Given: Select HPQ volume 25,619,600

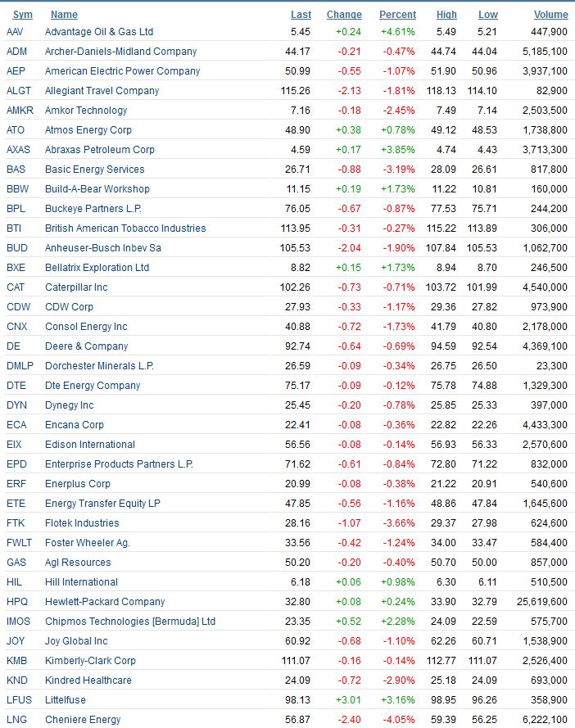Looking at the screenshot, I should pyautogui.click(x=542, y=602).
